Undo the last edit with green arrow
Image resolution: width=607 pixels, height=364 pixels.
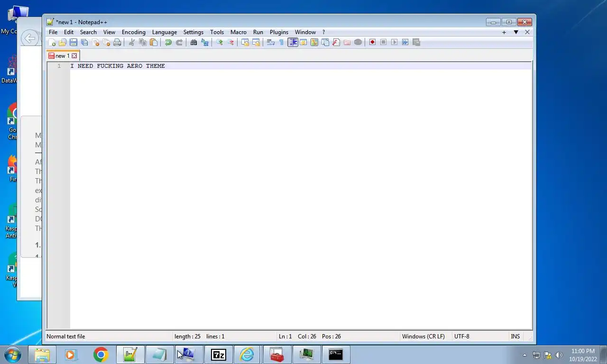point(168,42)
